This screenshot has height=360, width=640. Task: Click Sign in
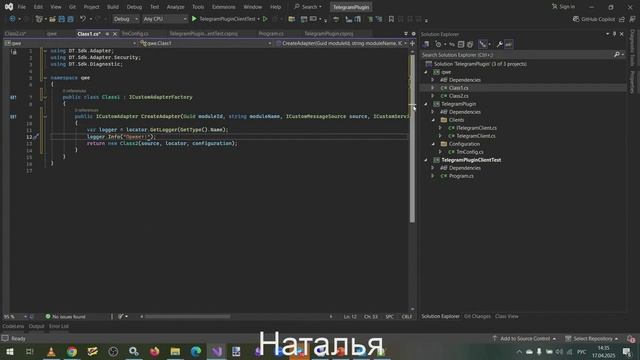(x=563, y=7)
